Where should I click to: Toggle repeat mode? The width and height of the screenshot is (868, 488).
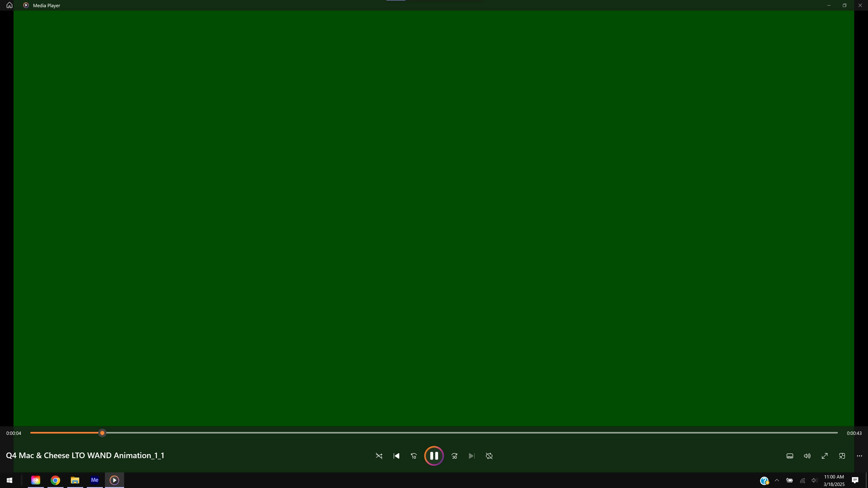click(x=489, y=456)
